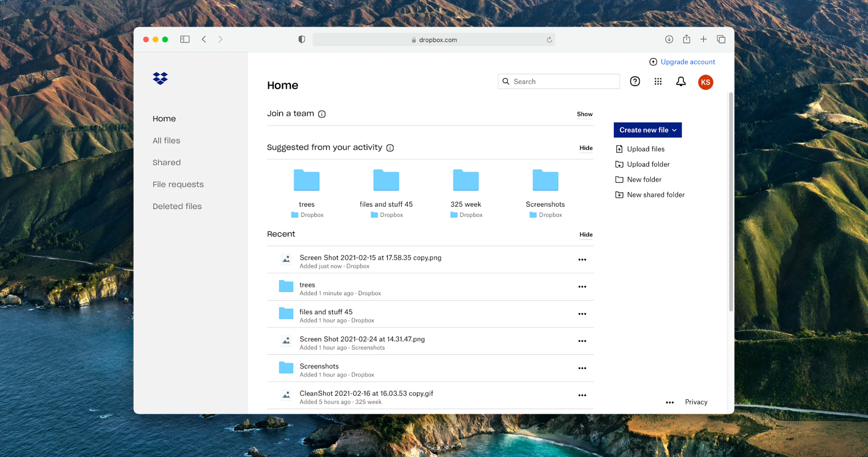Viewport: 868px width, 457px height.
Task: Go to All files in sidebar
Action: click(166, 141)
